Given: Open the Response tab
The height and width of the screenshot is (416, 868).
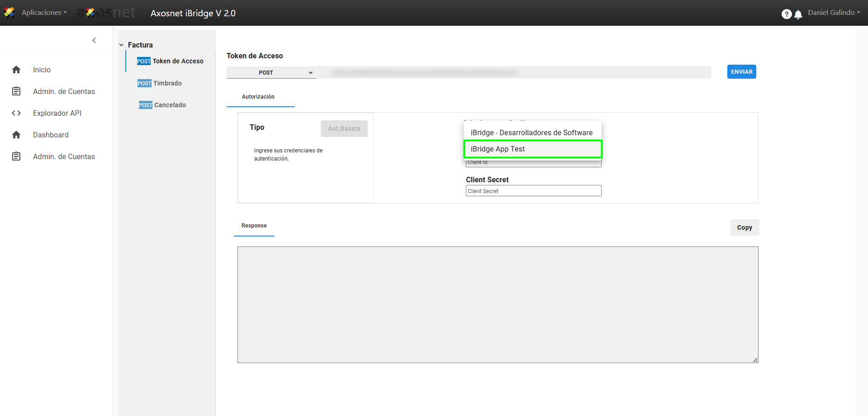Looking at the screenshot, I should point(254,226).
